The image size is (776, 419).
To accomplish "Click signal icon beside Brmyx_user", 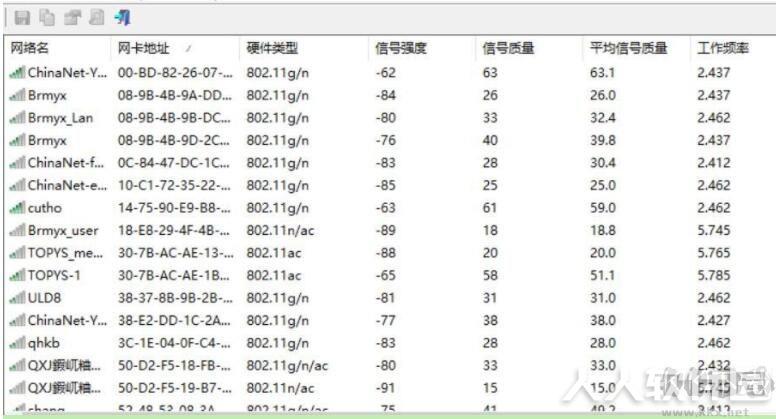I will tap(17, 231).
